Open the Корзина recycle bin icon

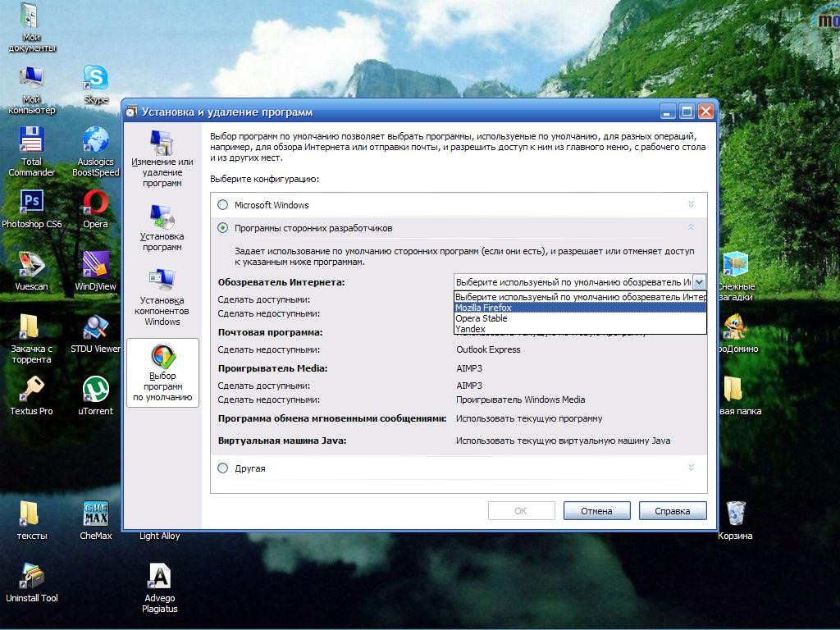point(735,514)
